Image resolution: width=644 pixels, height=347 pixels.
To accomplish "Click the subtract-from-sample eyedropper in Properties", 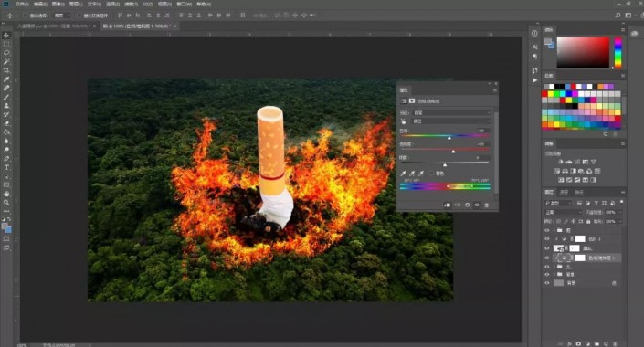I will [421, 173].
